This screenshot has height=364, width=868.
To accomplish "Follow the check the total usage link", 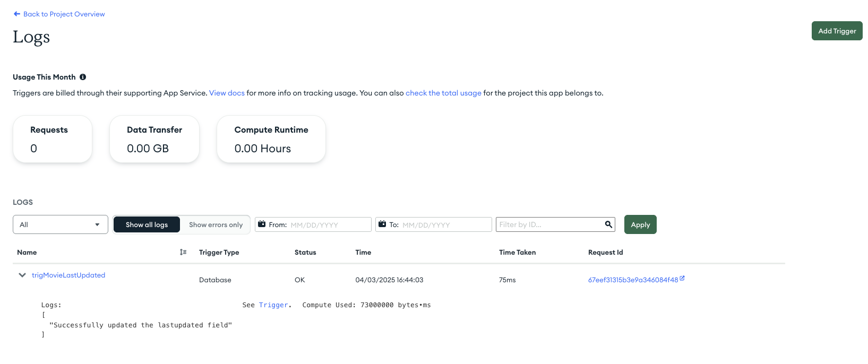I will (443, 93).
